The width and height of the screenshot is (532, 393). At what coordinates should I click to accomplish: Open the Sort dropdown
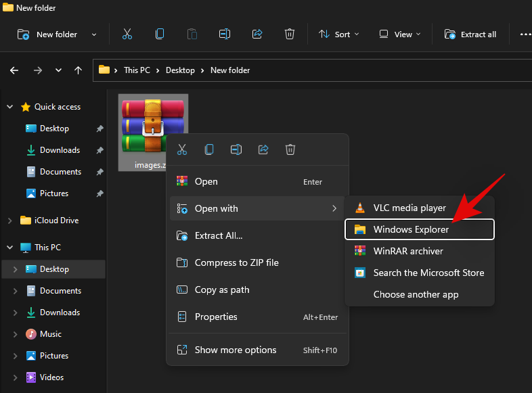[339, 34]
